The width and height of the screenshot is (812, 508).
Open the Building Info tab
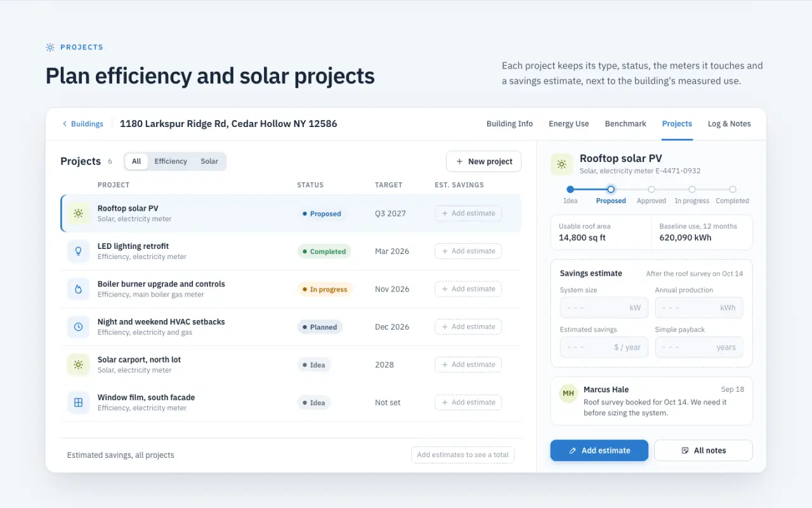tap(509, 124)
